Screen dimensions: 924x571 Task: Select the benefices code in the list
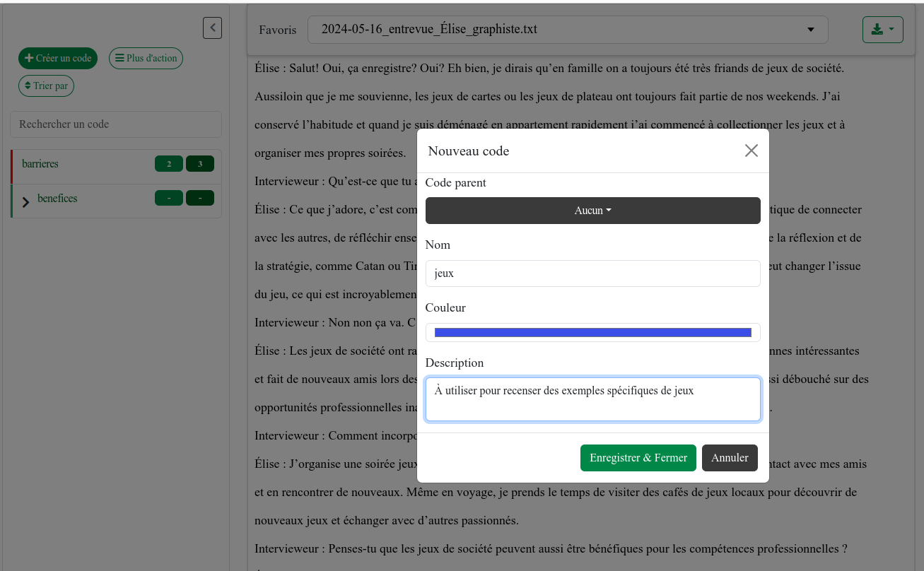click(57, 199)
